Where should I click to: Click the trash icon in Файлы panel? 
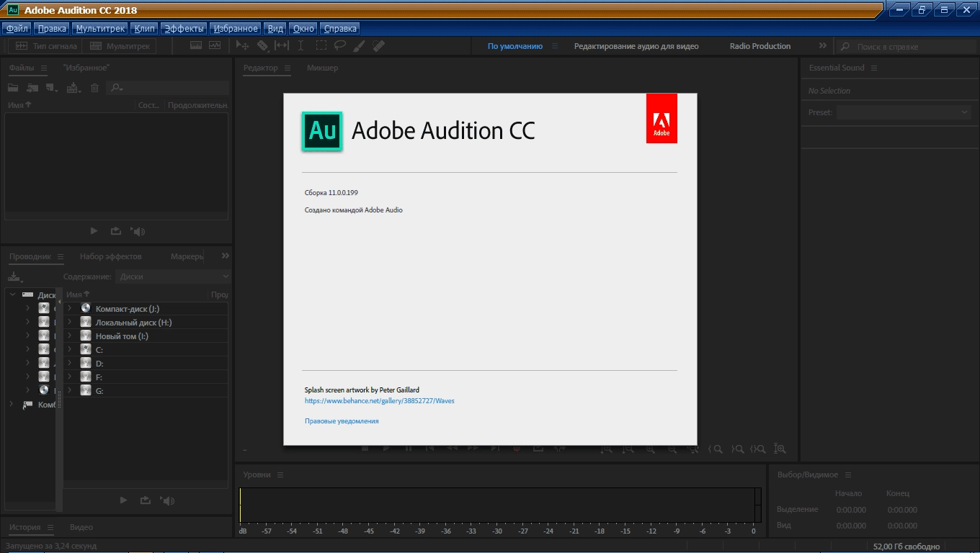pos(94,88)
